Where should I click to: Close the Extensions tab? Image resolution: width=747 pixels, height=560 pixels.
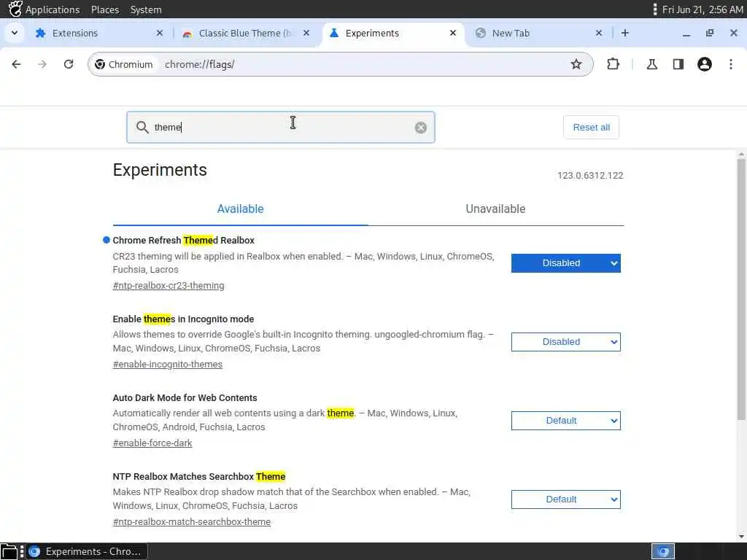pyautogui.click(x=160, y=33)
